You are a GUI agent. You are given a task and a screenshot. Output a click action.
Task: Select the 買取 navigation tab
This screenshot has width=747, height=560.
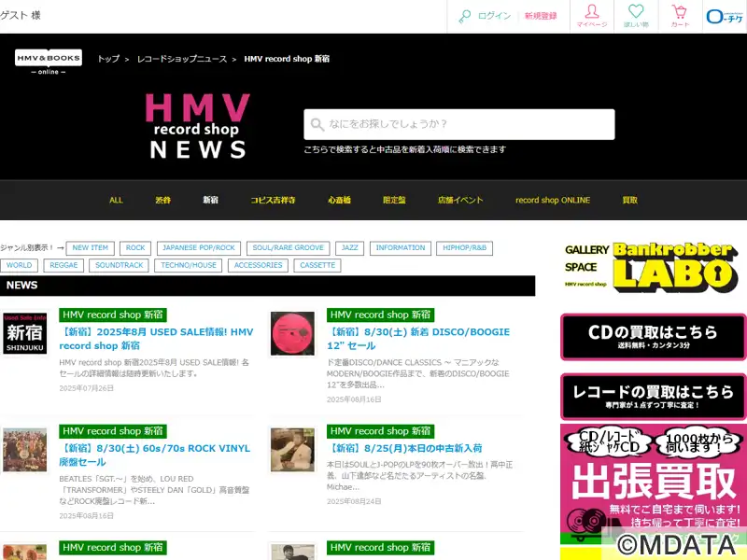coord(629,200)
